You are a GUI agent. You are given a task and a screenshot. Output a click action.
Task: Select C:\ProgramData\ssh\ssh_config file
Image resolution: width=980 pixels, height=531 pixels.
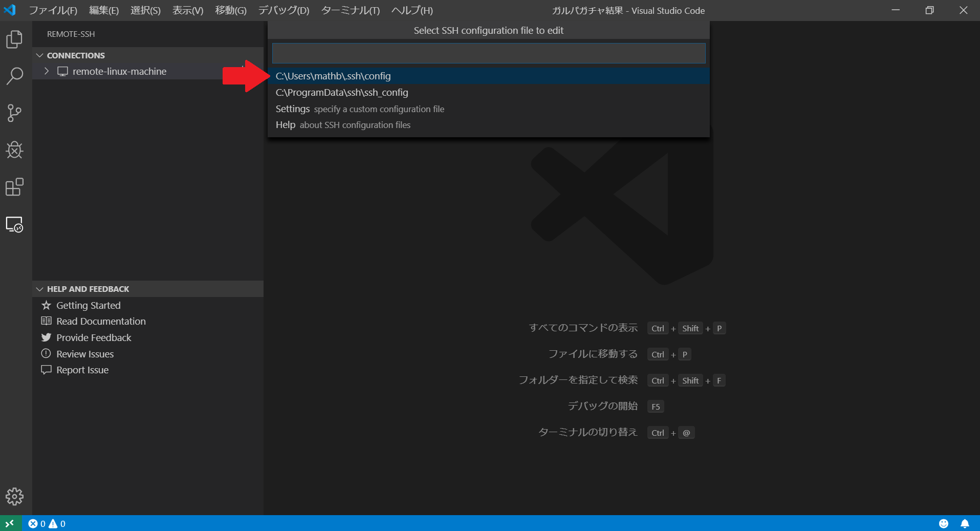click(489, 92)
